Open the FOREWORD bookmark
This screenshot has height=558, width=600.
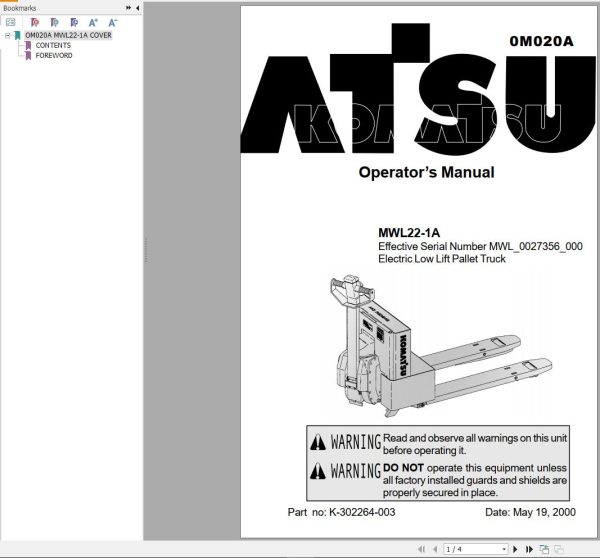point(54,55)
